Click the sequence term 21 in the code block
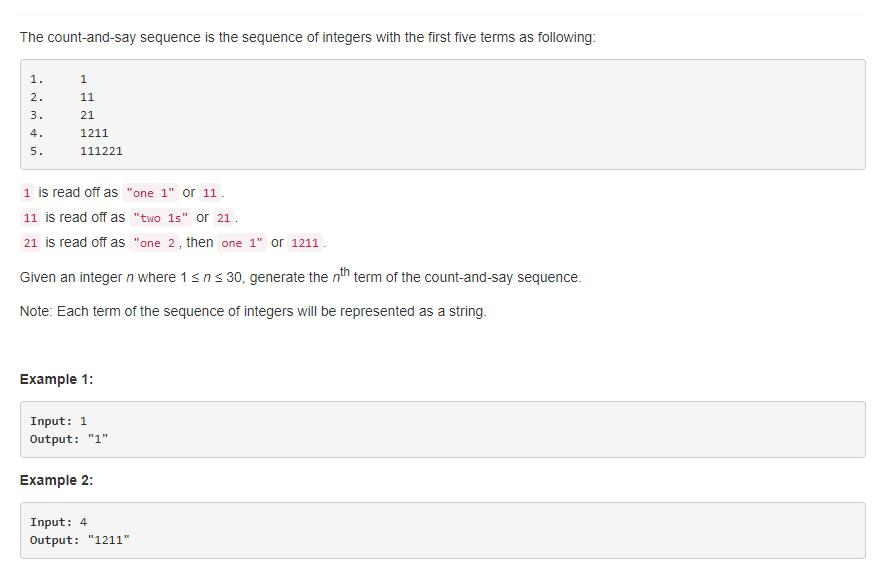Screen dimensions: 877x573 pyautogui.click(x=87, y=115)
